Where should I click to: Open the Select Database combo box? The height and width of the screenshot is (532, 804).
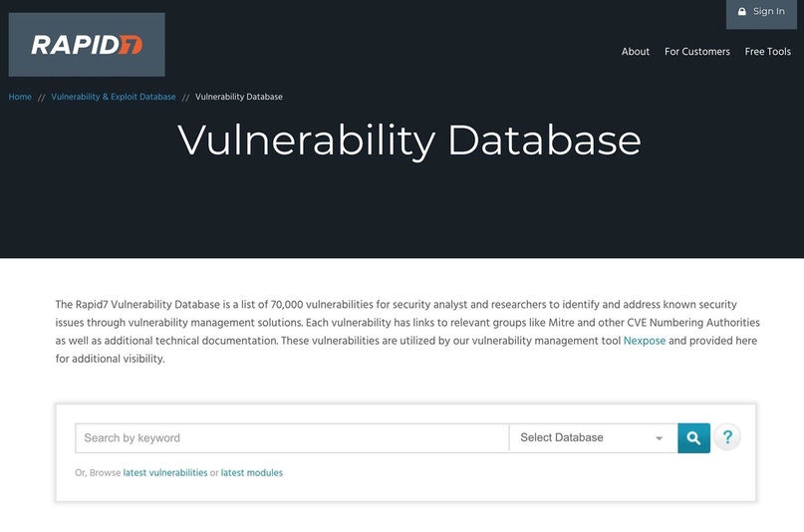pos(591,438)
